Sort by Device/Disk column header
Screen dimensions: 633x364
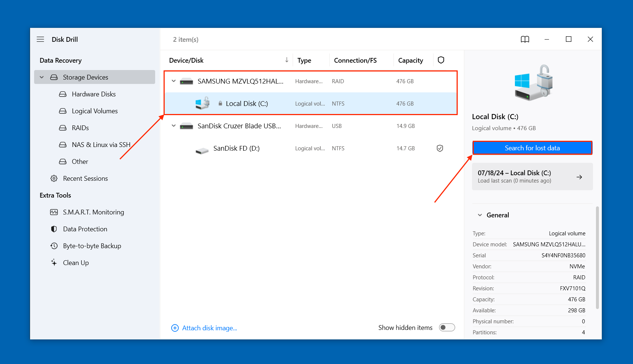[186, 60]
